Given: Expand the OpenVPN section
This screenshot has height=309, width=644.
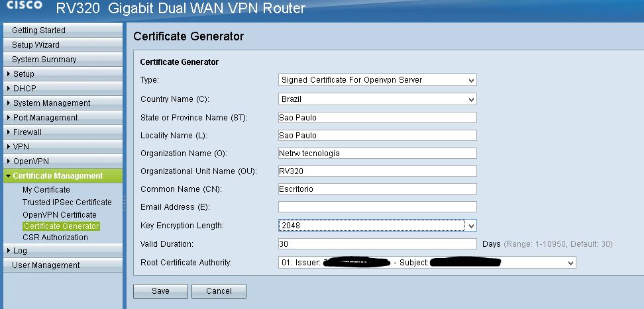Looking at the screenshot, I should [63, 161].
